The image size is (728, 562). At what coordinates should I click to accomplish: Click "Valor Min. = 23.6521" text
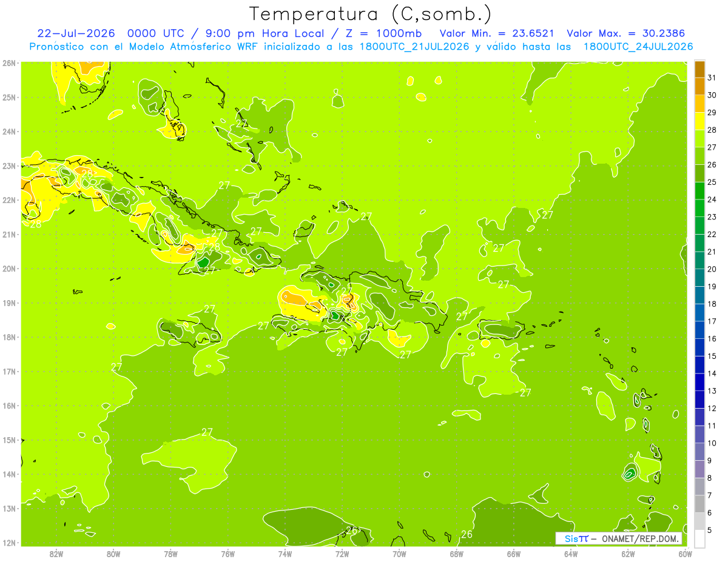498,33
